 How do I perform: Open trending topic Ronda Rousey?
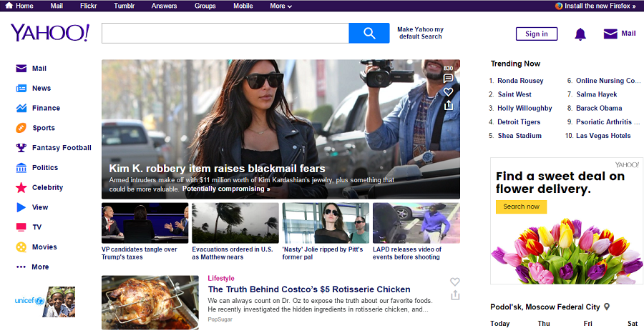click(520, 81)
